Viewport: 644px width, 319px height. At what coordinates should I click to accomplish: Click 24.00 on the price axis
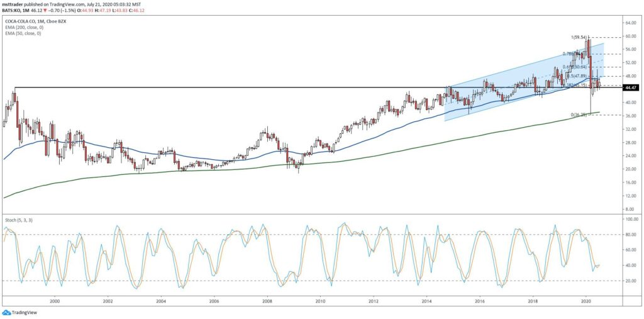click(x=630, y=156)
